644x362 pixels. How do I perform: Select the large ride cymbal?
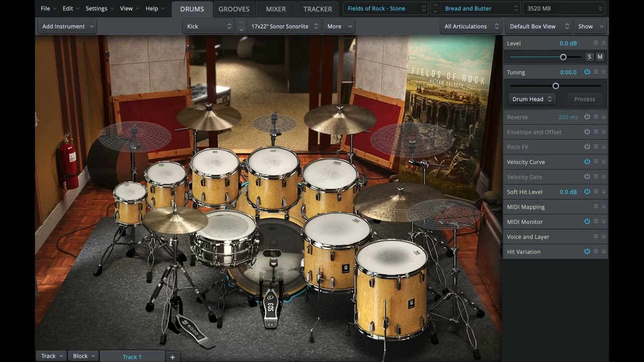click(x=398, y=201)
